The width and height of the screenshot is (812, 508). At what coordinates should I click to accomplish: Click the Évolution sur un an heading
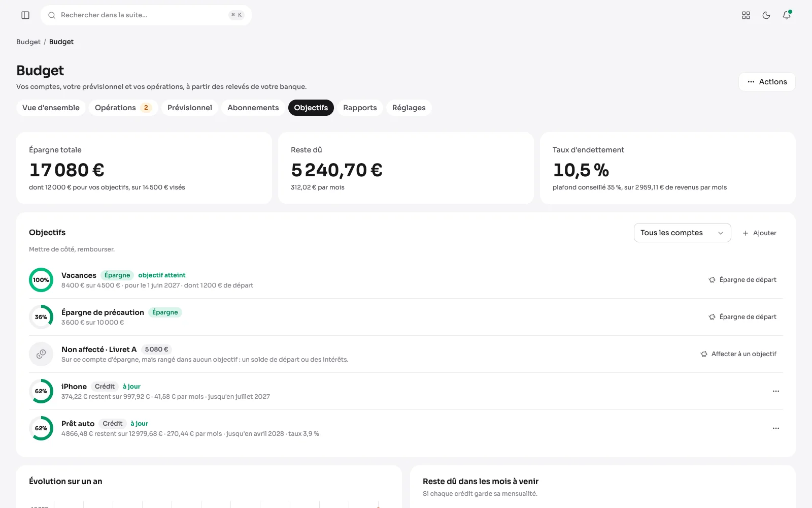[65, 481]
